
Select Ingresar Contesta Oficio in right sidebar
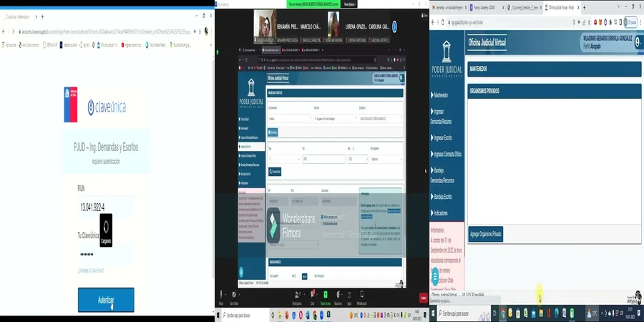[x=447, y=155]
